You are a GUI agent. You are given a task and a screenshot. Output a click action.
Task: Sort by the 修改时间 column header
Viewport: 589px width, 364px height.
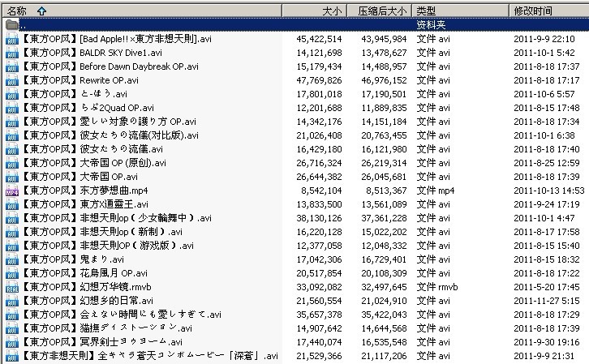[533, 11]
